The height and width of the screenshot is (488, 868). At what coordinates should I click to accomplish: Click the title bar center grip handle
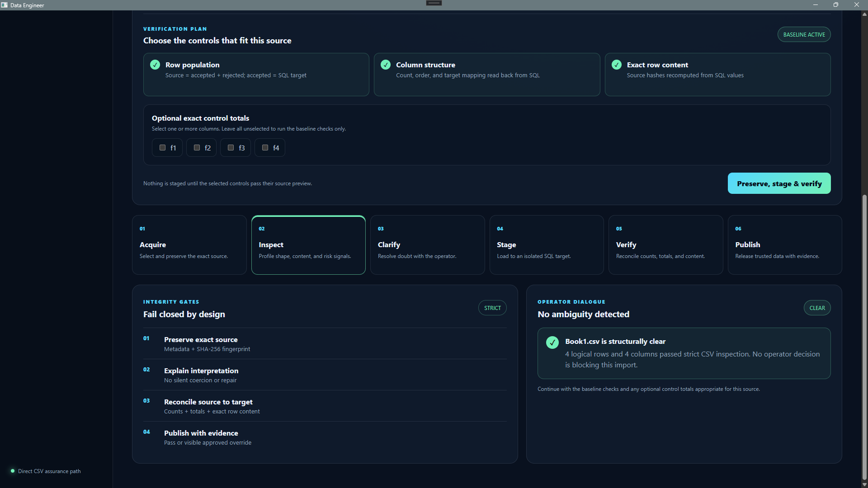pos(434,3)
